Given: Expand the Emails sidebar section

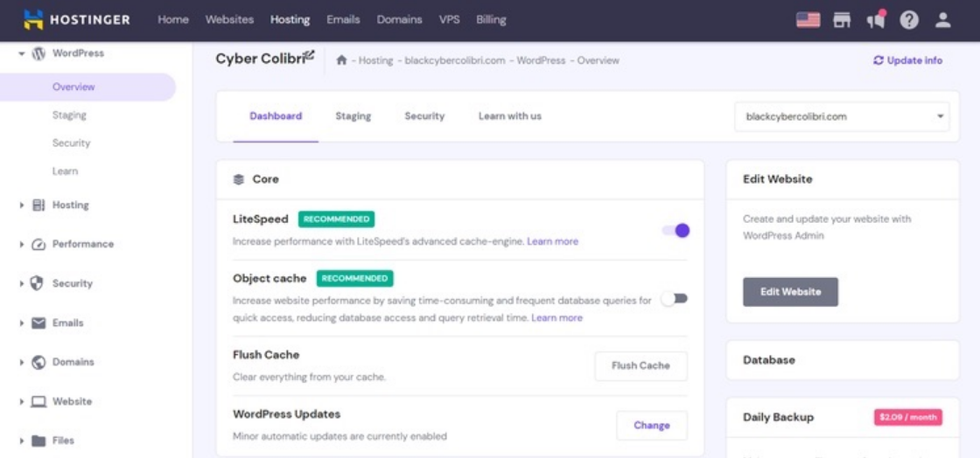Looking at the screenshot, I should pos(22,323).
